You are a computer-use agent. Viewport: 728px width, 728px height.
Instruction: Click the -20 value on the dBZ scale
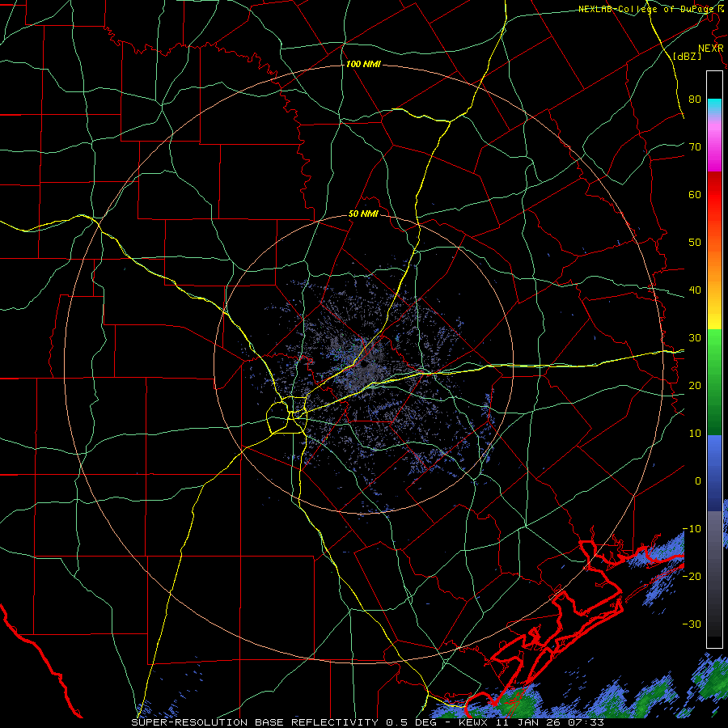(692, 577)
